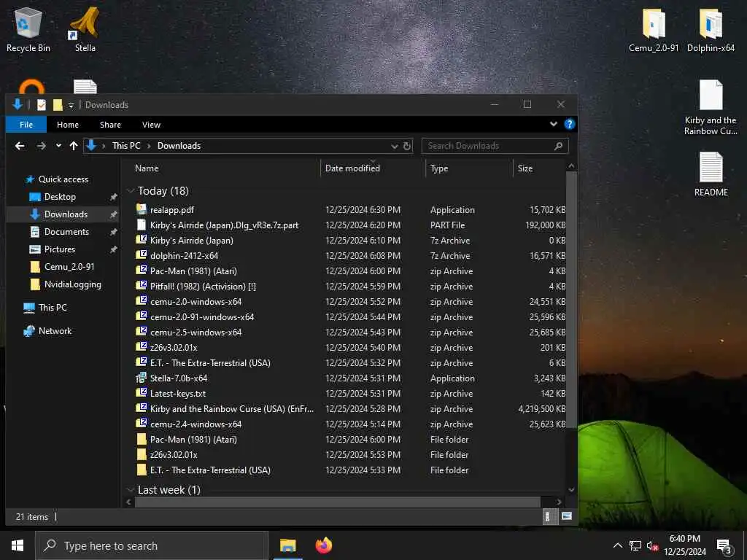
Task: Switch to the View ribbon tab
Action: pyautogui.click(x=151, y=125)
